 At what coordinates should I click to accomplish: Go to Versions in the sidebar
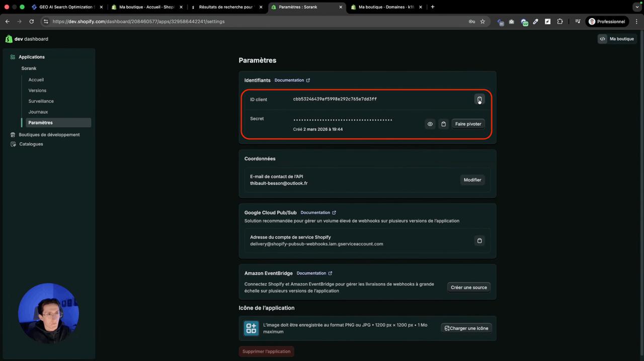click(37, 91)
